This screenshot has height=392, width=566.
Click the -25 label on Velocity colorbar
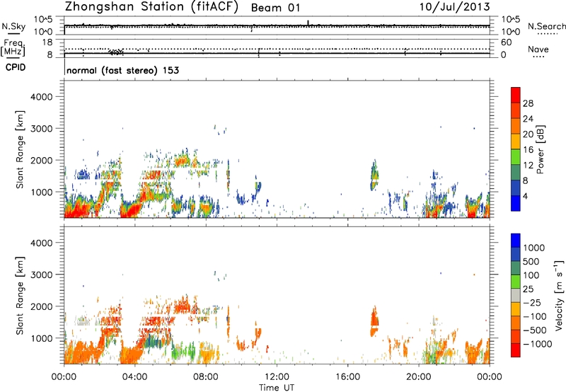[532, 303]
